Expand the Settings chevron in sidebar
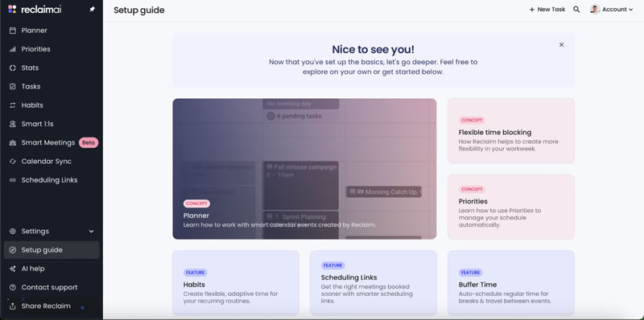 coord(91,232)
